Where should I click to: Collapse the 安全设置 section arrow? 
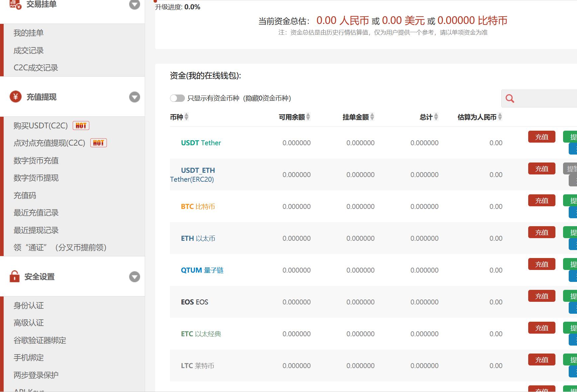point(134,277)
